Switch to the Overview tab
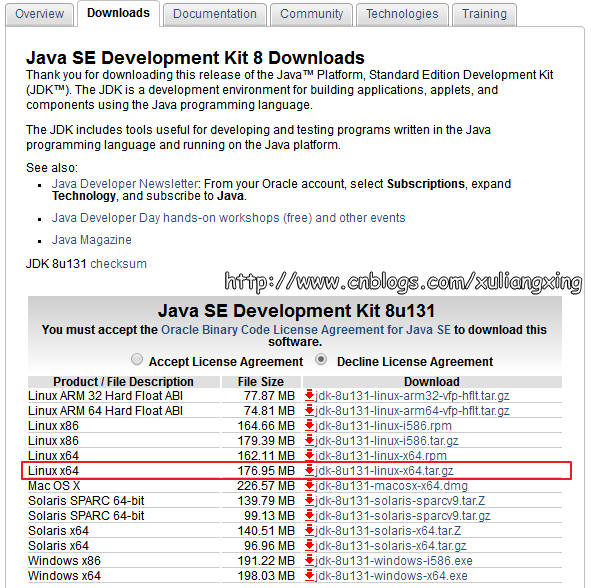 (40, 14)
